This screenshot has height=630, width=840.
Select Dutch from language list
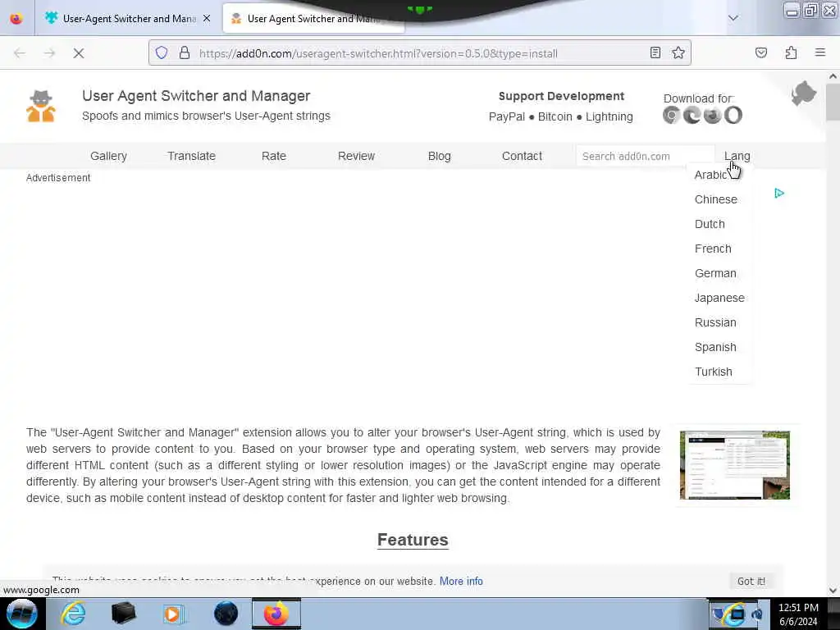[710, 224]
